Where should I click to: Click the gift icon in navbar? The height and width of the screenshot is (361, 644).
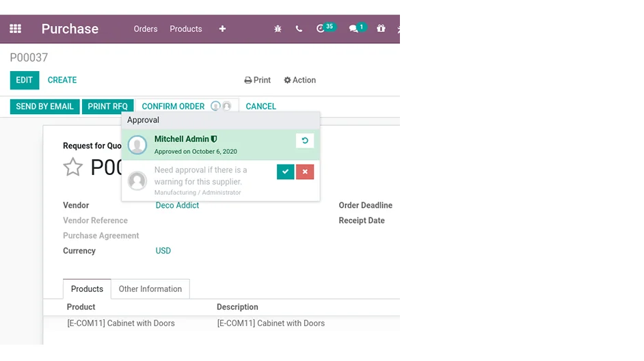[381, 29]
